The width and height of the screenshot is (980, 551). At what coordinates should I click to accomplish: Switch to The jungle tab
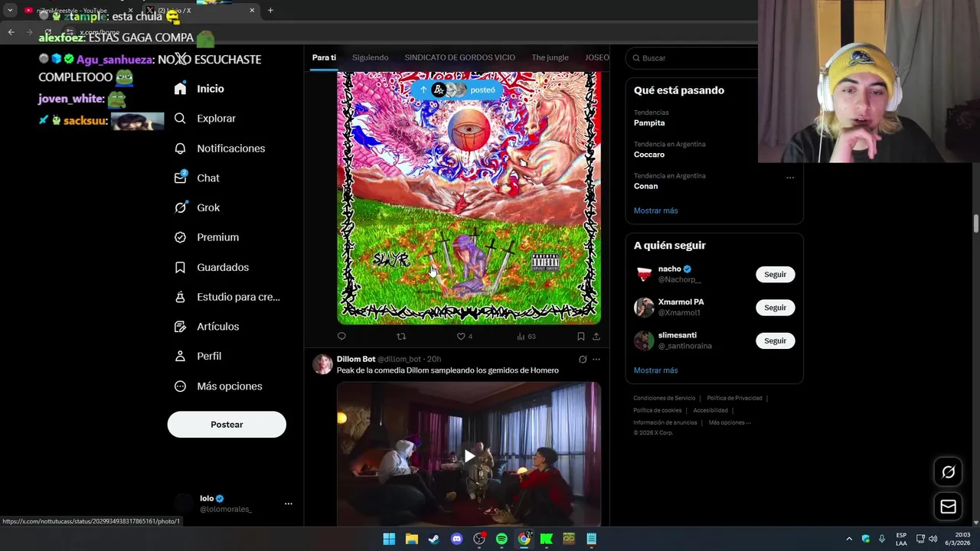(x=550, y=57)
